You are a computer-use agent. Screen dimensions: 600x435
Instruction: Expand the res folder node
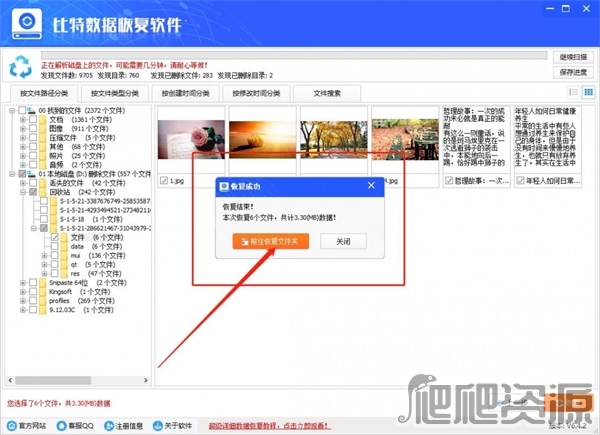click(44, 274)
